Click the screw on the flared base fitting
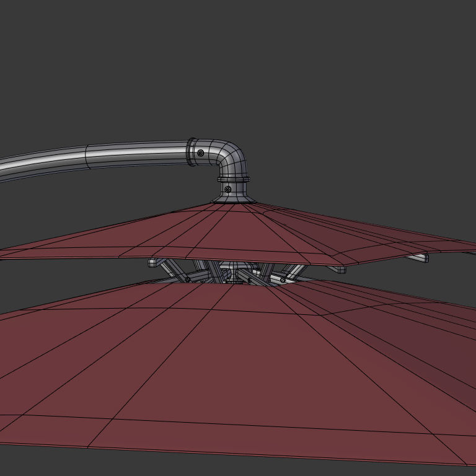 (x=227, y=190)
